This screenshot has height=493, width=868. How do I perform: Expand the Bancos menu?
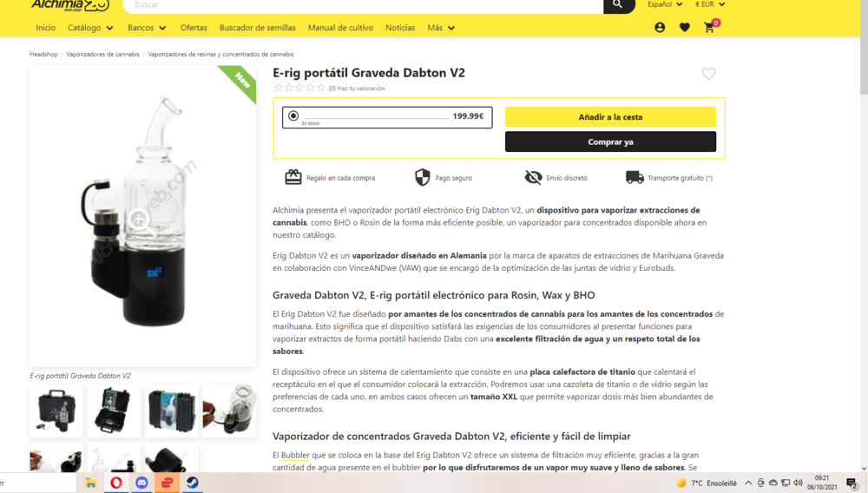point(147,28)
